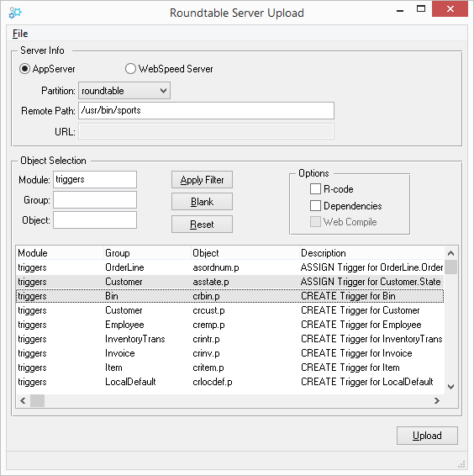This screenshot has width=474, height=476.
Task: Click the Blank button
Action: tap(202, 202)
